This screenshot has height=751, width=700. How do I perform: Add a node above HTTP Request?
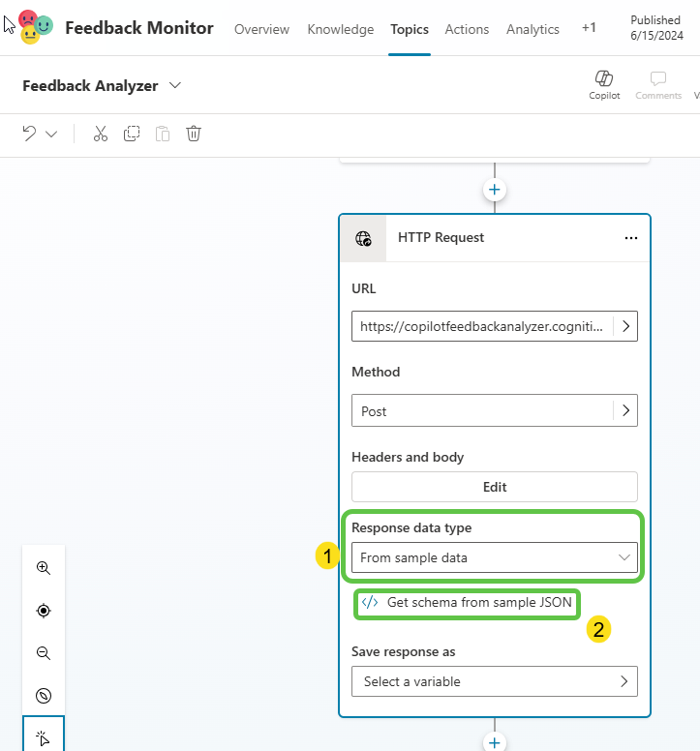(495, 190)
